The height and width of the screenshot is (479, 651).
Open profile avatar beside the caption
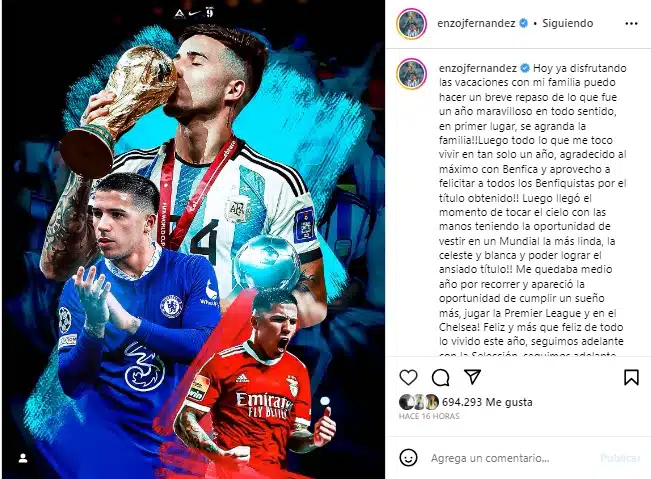pyautogui.click(x=411, y=74)
